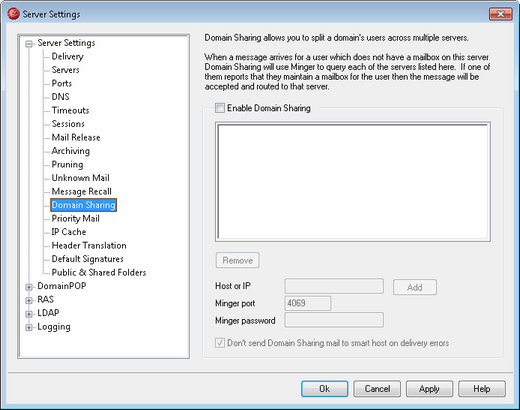Toggle smart host delivery errors checkbox
Image resolution: width=520 pixels, height=410 pixels.
click(x=220, y=343)
